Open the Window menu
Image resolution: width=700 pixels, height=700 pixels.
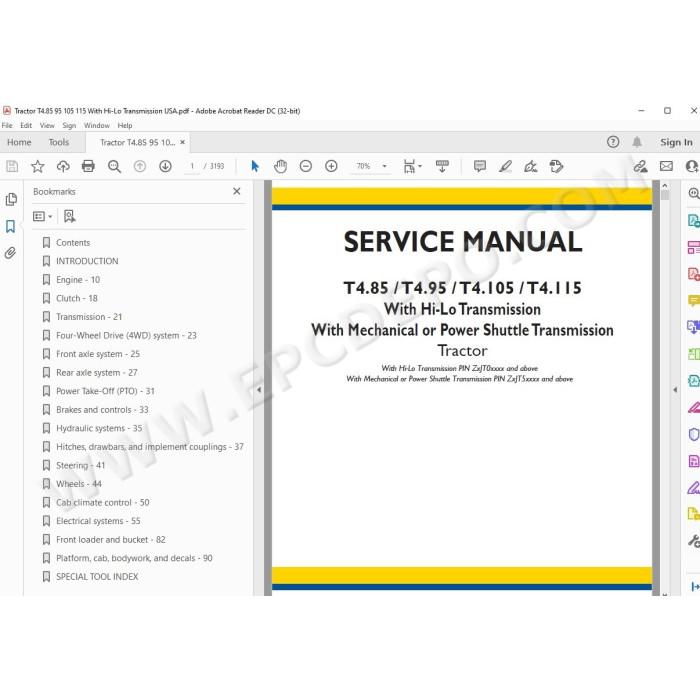(x=96, y=125)
